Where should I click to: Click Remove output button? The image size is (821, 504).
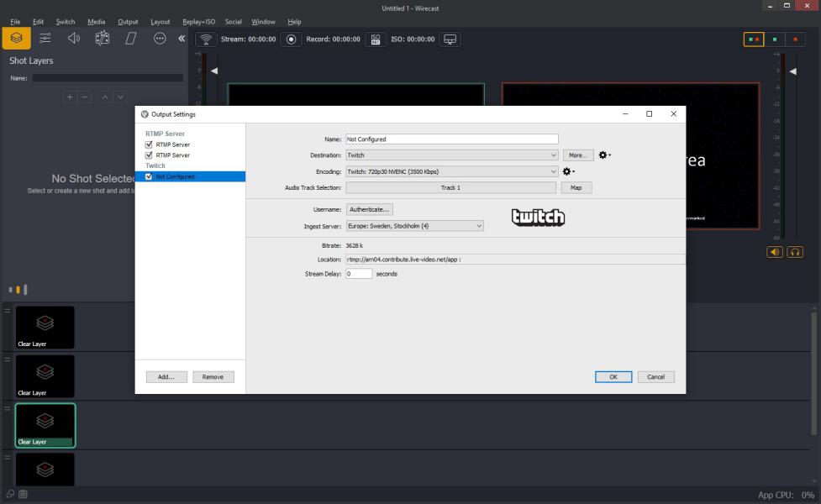(213, 377)
